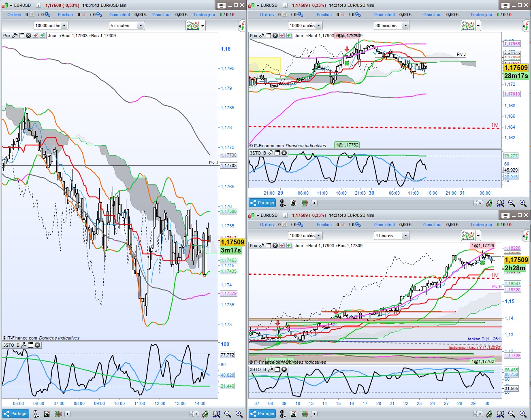Click the horizontal/vertical zoom icon in 4 heures chart
Screen dimensions: 531x420
[x=501, y=414]
